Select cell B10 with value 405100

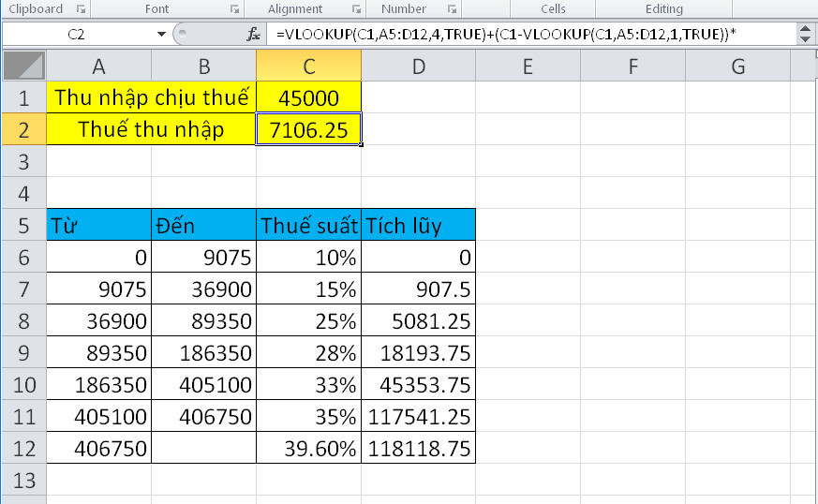tap(204, 384)
